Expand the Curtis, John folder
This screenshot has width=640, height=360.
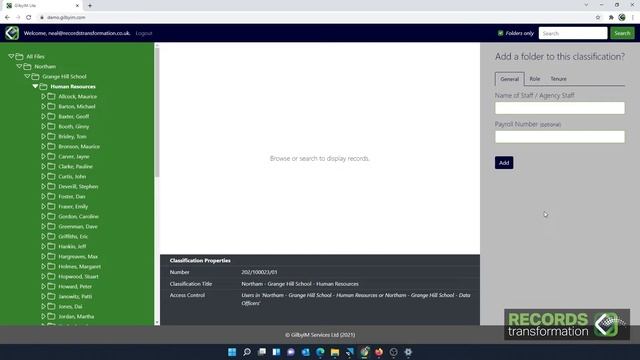[43, 176]
